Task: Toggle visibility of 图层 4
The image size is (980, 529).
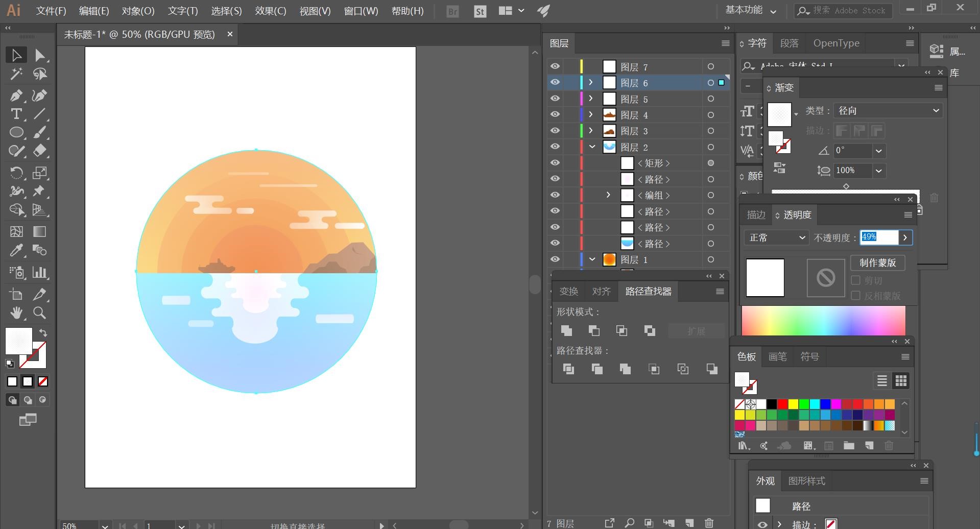Action: (555, 114)
